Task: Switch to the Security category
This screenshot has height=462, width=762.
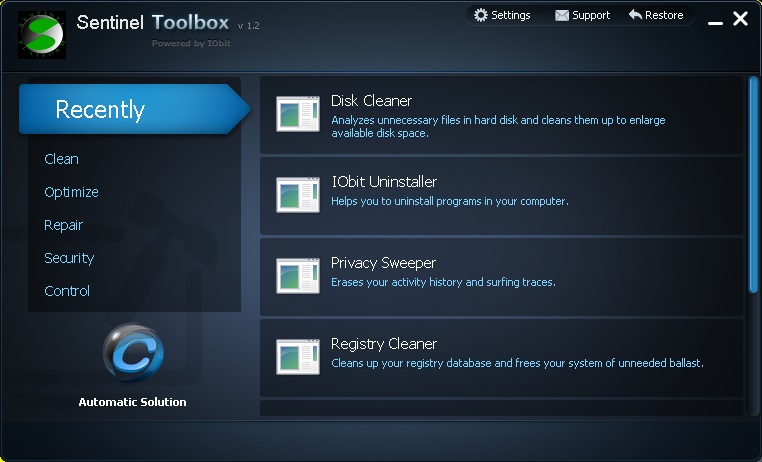Action: click(x=69, y=258)
